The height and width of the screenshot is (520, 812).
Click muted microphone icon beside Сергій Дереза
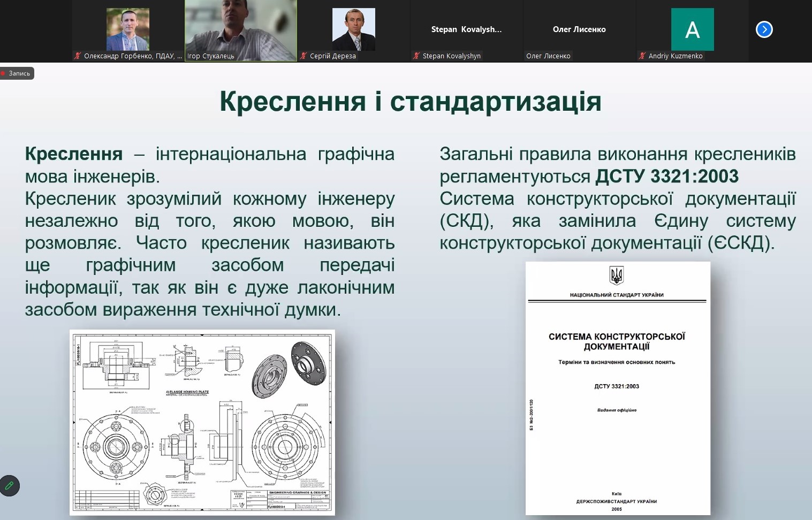[303, 56]
